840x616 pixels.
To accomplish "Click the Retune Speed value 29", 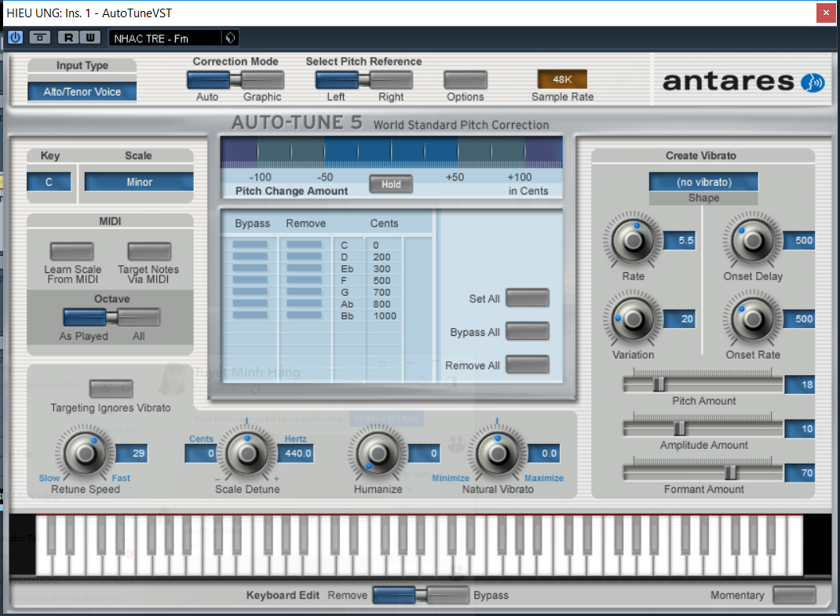I will click(x=132, y=453).
